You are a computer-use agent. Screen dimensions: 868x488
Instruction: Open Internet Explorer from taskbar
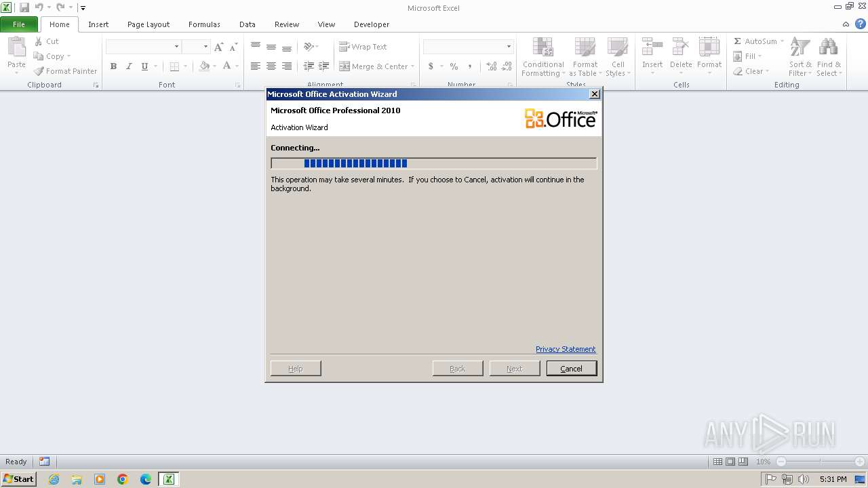54,479
